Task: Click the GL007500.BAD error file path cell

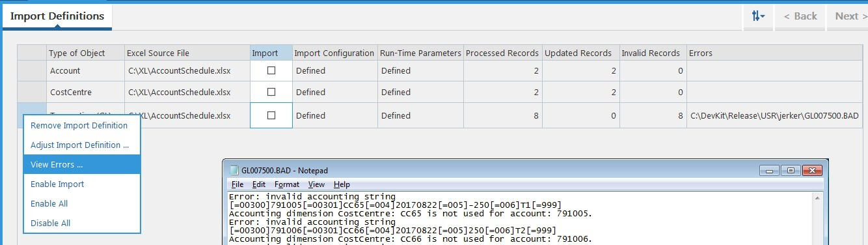Action: click(775, 115)
